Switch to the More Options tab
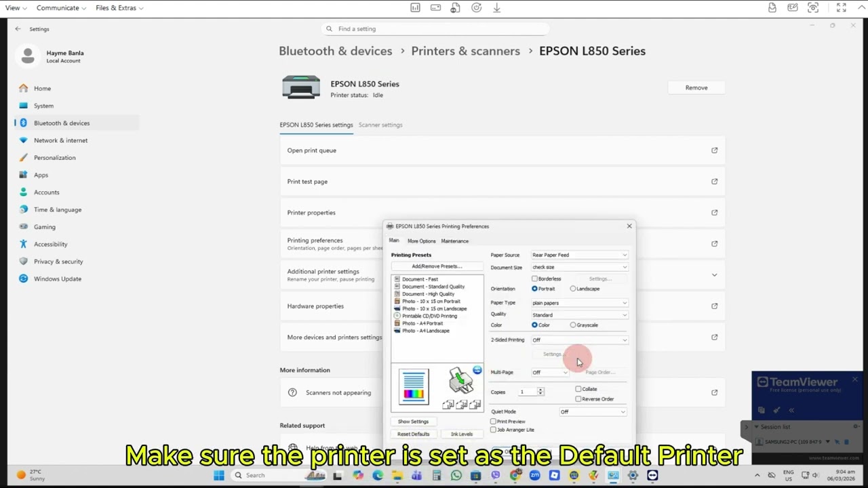The image size is (868, 488). [x=422, y=241]
